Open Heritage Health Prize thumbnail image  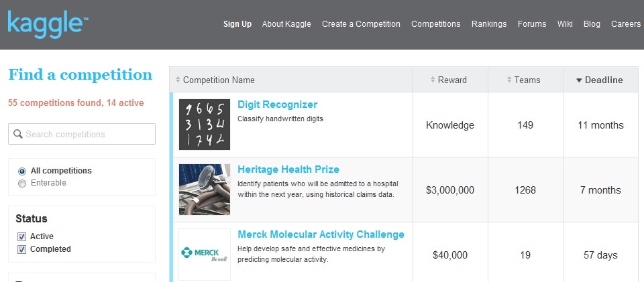(205, 190)
